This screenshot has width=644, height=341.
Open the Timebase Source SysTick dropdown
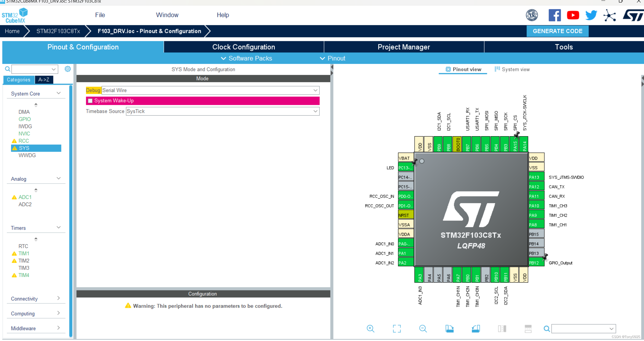tap(222, 111)
